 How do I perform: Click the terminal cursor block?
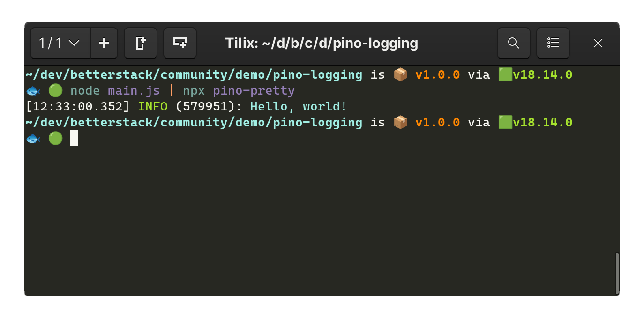74,138
